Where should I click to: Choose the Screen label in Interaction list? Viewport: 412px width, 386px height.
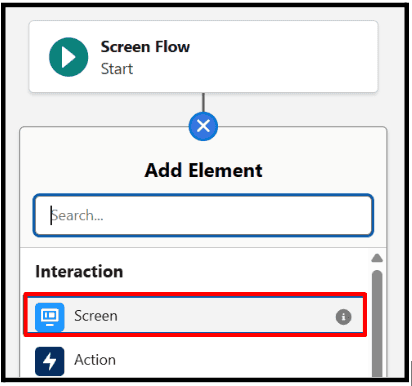pos(96,316)
